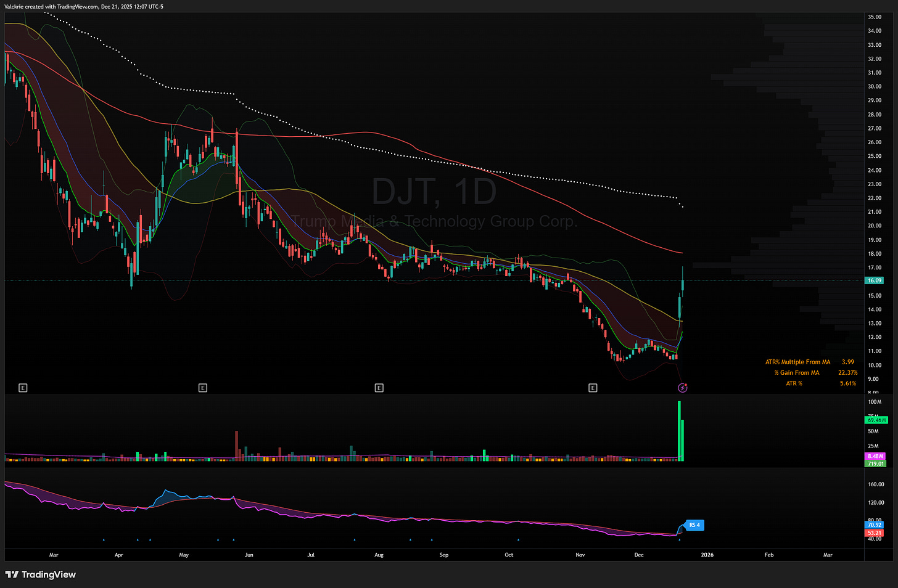Click the Jun label on the time axis

(x=249, y=555)
